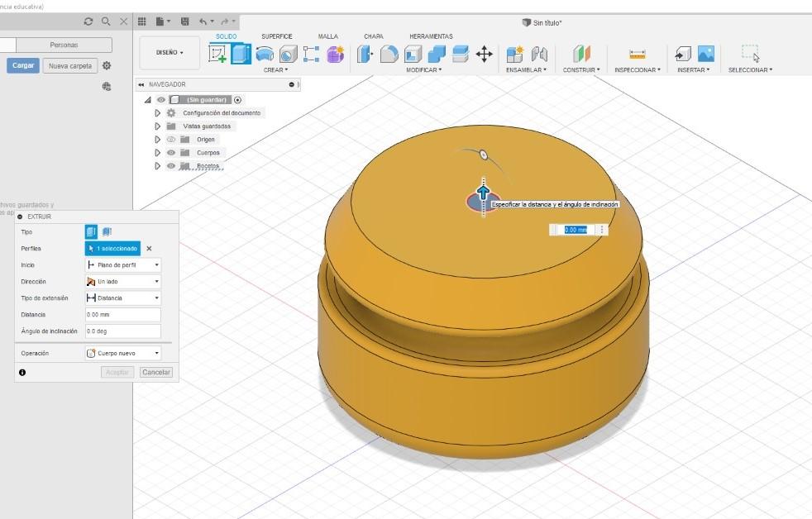Hide the Cuerpos folder
The image size is (812, 519).
pyautogui.click(x=171, y=153)
